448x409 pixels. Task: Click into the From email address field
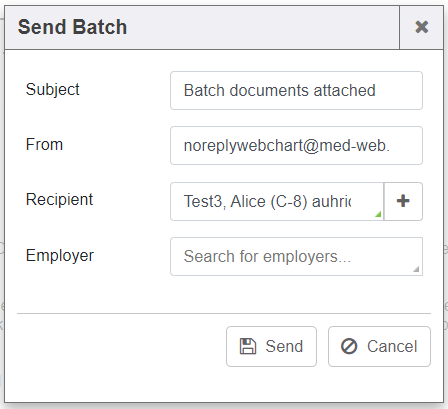296,145
